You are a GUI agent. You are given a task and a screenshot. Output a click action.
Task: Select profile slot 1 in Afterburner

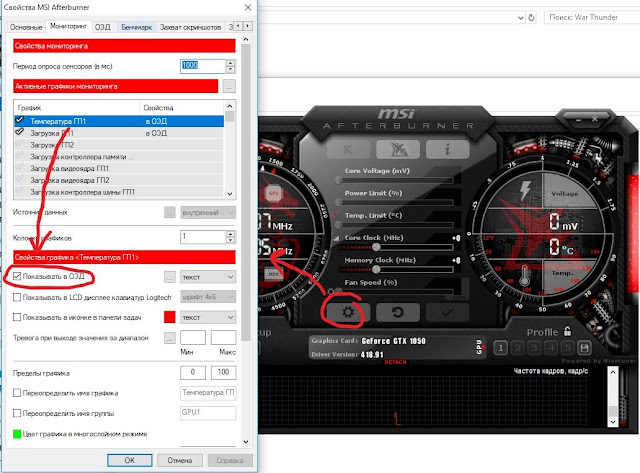tap(501, 348)
